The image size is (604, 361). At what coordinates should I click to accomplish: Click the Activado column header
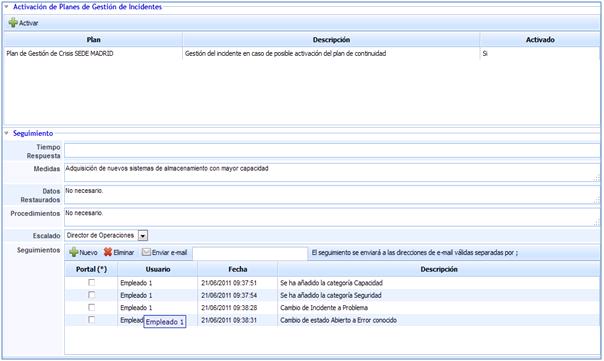[x=540, y=40]
